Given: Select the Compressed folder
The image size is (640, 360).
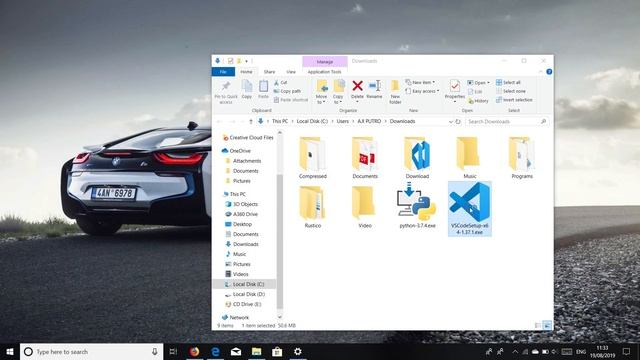Looking at the screenshot, I should (x=313, y=158).
